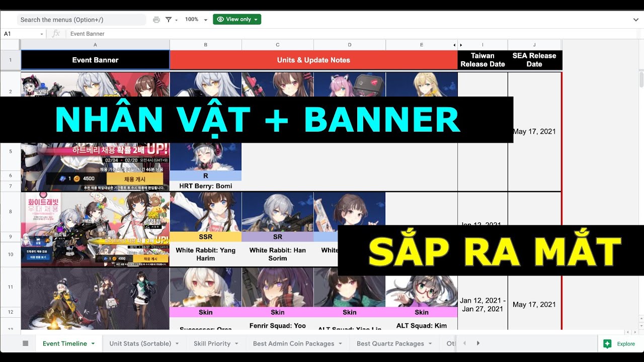Click the Units & Update Notes header cell
The image size is (644, 362).
313,60
